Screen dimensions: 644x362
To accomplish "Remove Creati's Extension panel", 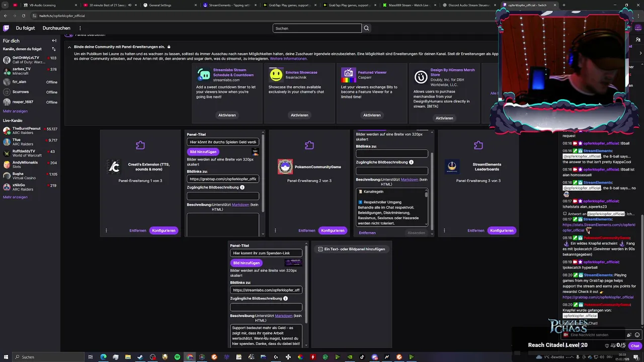I will tap(137, 231).
